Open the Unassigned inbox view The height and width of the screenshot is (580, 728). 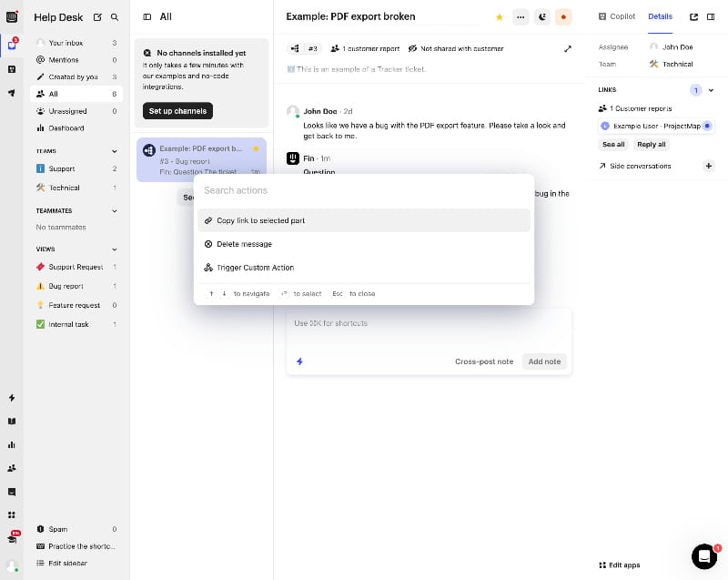click(76, 111)
